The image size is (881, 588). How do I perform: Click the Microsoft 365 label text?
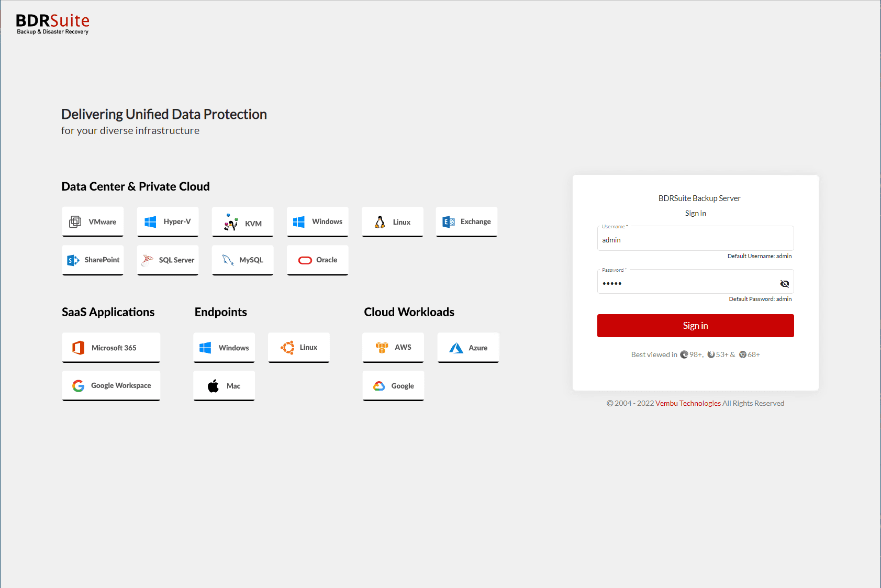point(114,348)
